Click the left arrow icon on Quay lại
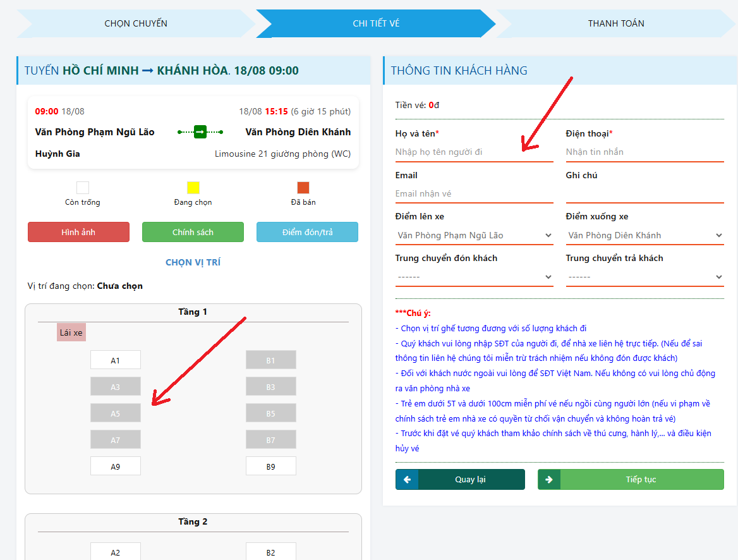 tap(407, 480)
